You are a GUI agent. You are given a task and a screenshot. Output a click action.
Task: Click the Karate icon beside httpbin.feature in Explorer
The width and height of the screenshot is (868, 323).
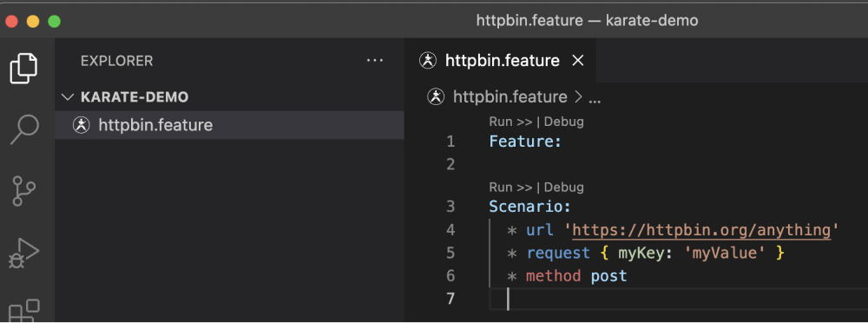(x=82, y=125)
